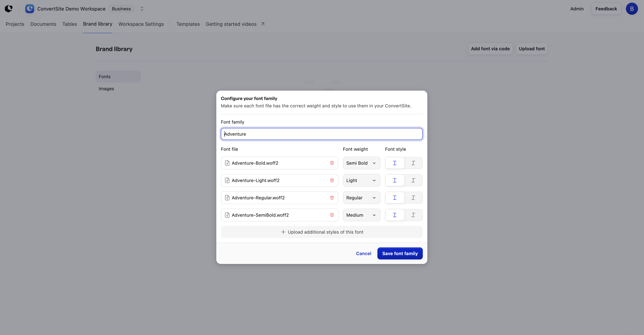Screen dimensions: 644x335
Task: Set normal style for Adventure-Bold.woff2
Action: (x=395, y=163)
